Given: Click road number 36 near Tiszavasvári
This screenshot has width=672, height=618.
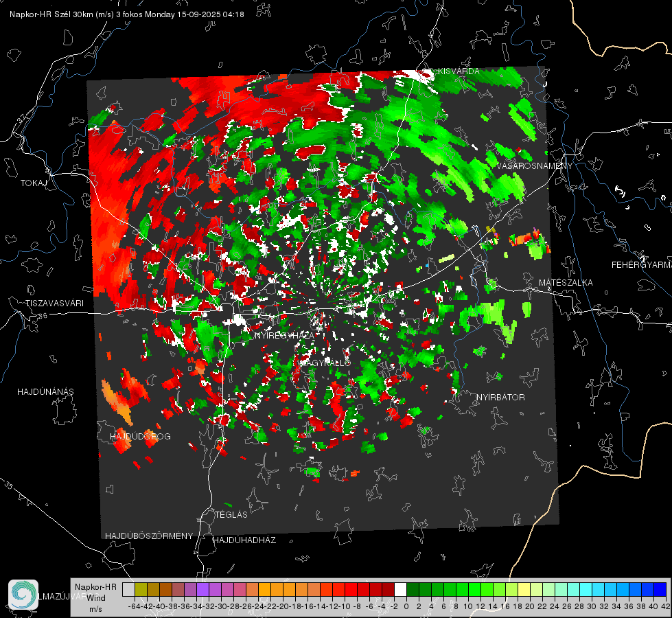Looking at the screenshot, I should [43, 316].
